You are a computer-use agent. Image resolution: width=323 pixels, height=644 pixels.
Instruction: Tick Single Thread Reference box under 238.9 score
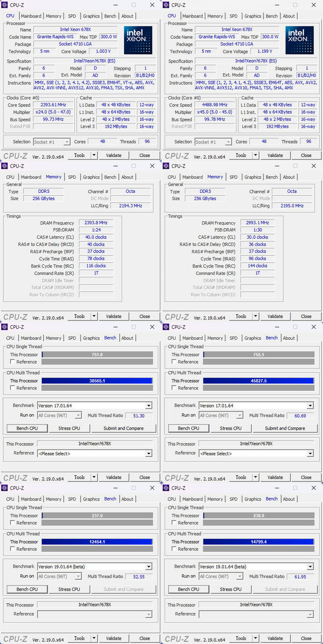tap(174, 523)
